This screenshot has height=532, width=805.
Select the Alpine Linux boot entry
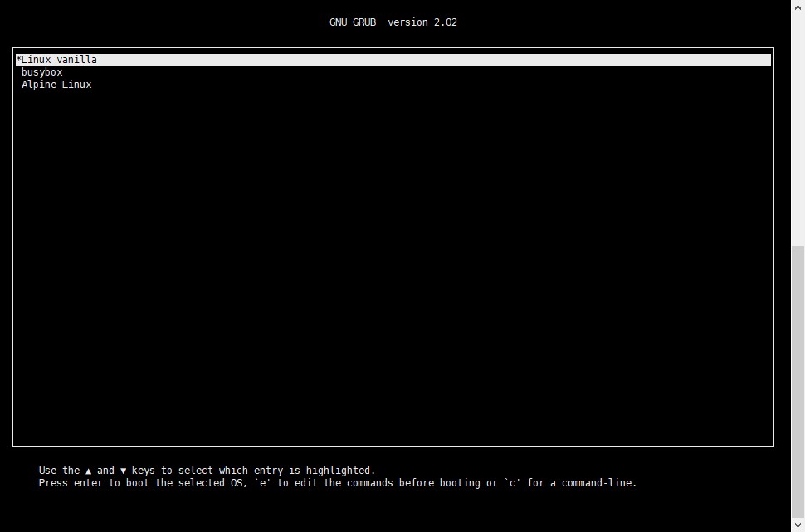tap(56, 85)
